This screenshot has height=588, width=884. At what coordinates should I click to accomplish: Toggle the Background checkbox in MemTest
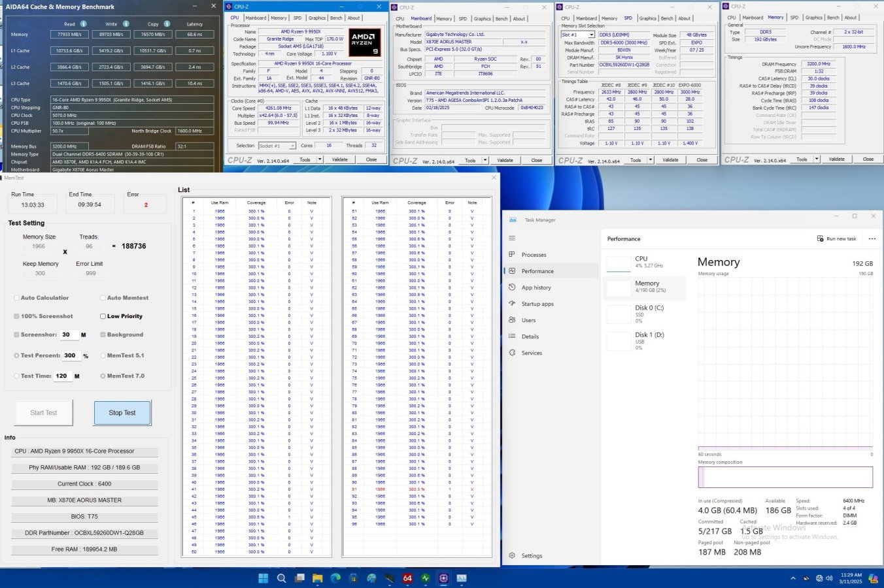tap(103, 335)
